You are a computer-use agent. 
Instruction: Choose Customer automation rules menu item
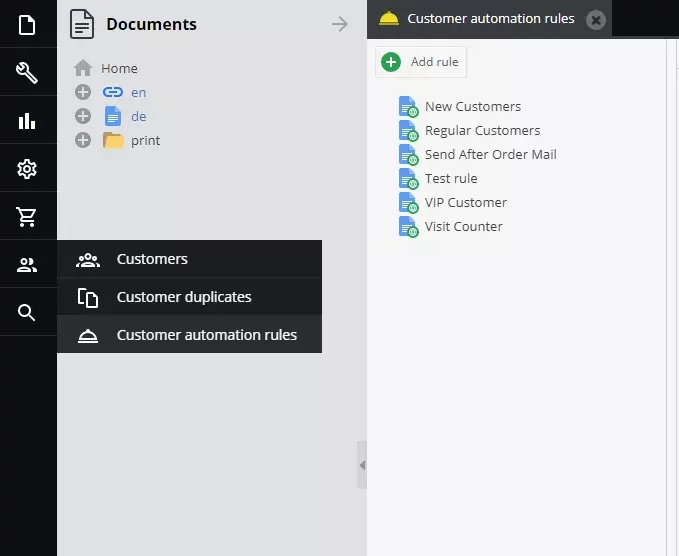[x=206, y=335]
